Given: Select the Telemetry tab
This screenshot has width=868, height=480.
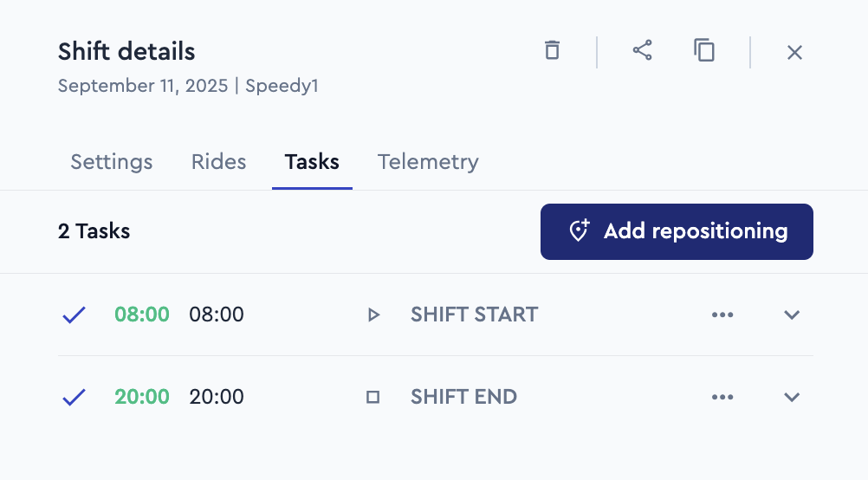Looking at the screenshot, I should click(428, 162).
